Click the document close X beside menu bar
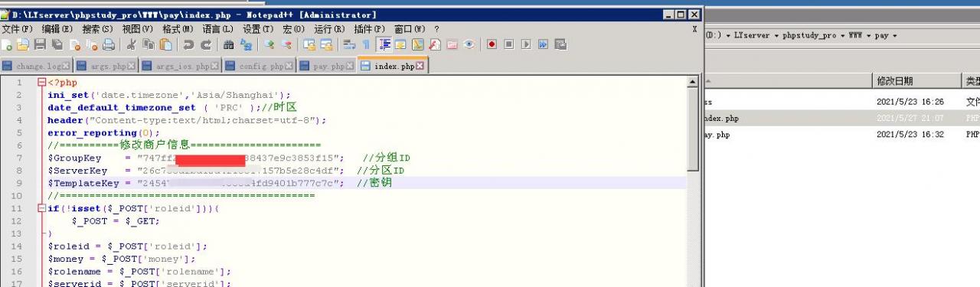Viewport: 980px width, 287px height. 694,29
